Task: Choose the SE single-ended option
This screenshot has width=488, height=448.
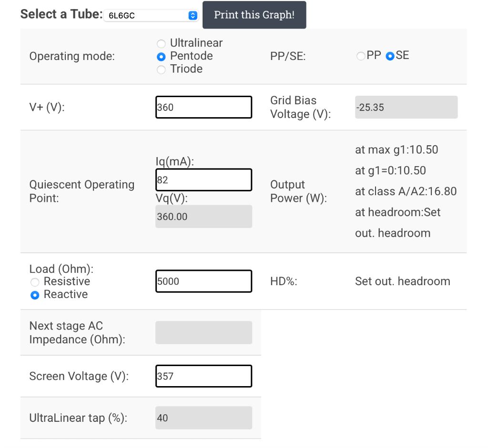Action: [390, 56]
